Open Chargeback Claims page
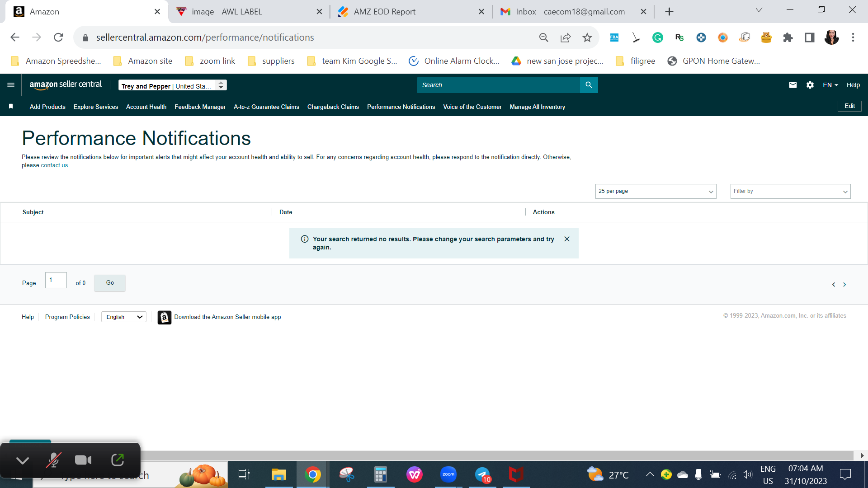868x488 pixels. point(333,107)
